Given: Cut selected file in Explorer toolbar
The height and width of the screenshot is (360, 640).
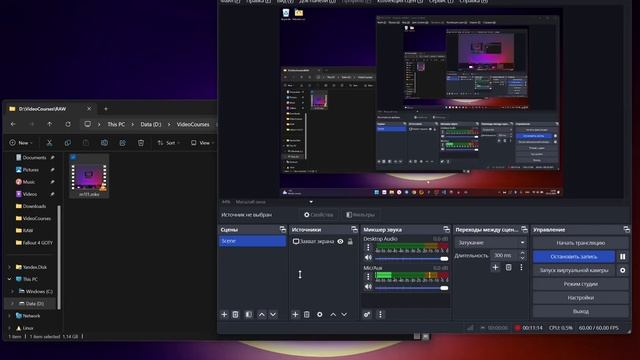Looking at the screenshot, I should pyautogui.click(x=49, y=142).
